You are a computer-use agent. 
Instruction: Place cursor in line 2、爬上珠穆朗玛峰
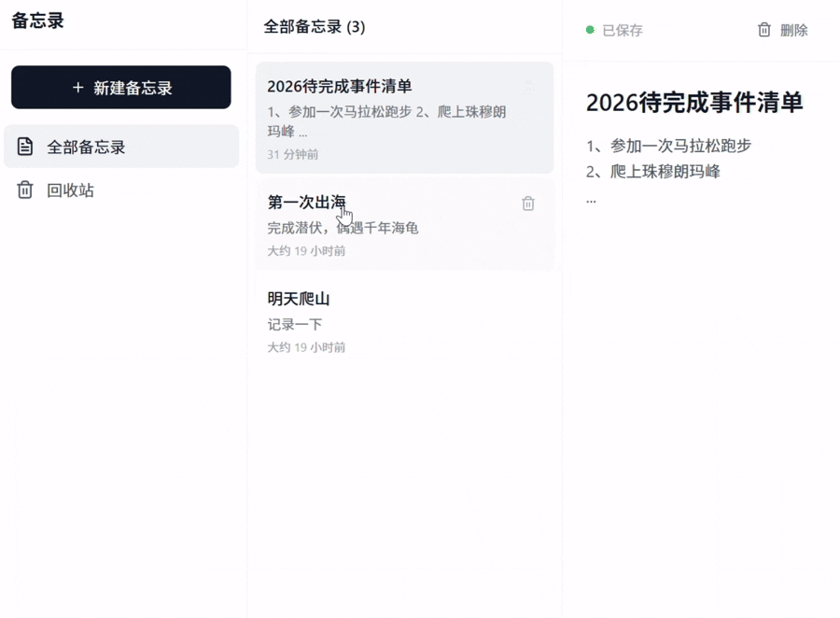652,172
